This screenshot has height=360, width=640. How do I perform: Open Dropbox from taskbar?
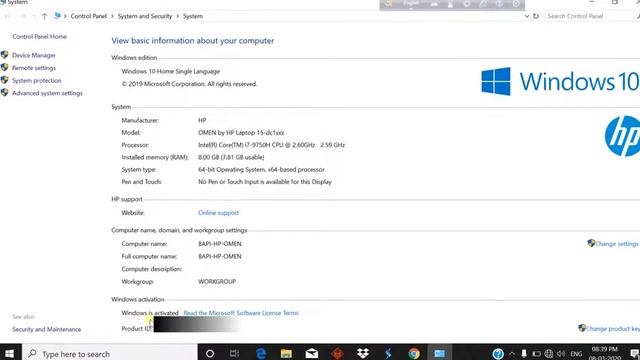coord(363,353)
